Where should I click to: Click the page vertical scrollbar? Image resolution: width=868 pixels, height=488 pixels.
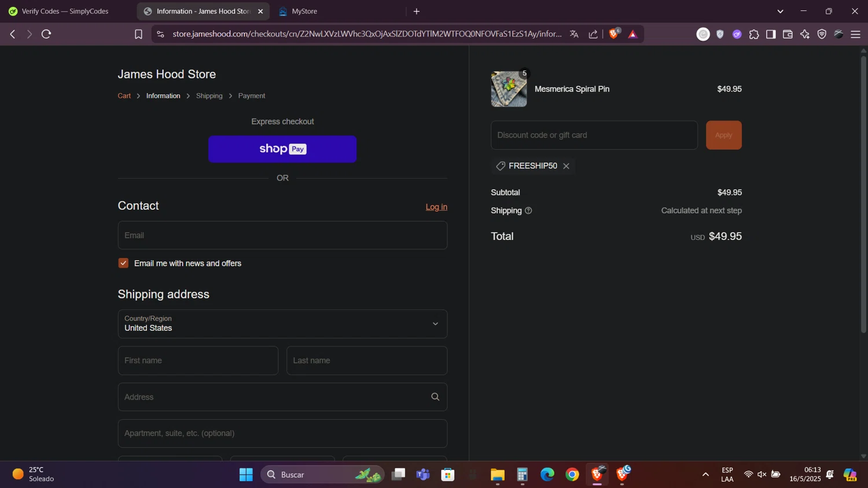click(863, 194)
